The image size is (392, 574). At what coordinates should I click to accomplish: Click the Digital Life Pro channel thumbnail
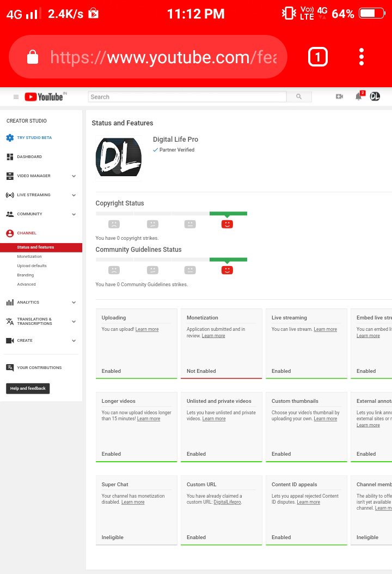119,158
